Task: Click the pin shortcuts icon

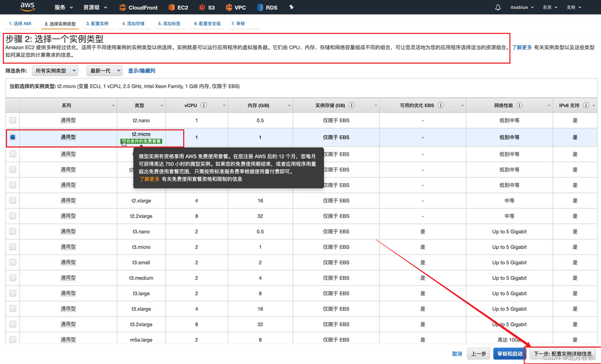Action: pos(291,7)
